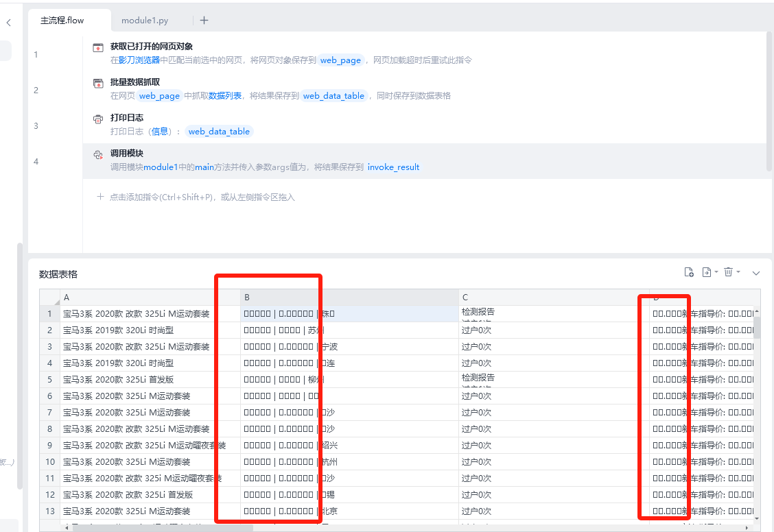774x532 pixels.
Task: Click the print log printer icon
Action: [x=98, y=119]
